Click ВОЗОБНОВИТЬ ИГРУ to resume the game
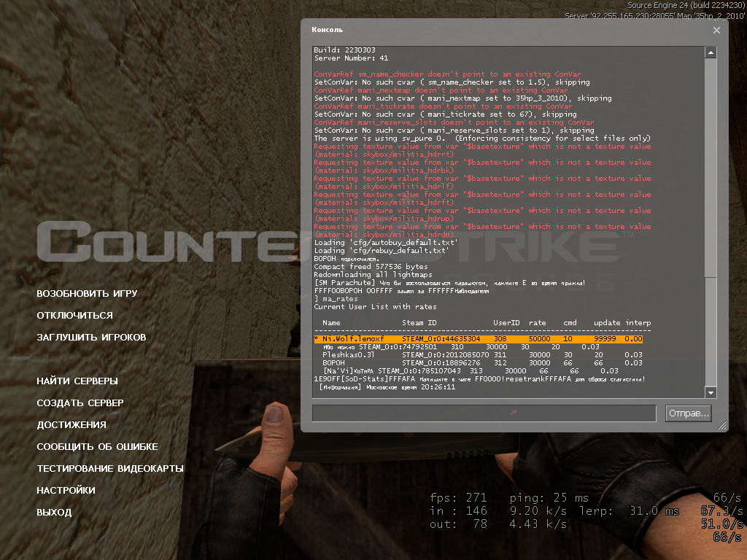This screenshot has height=560, width=747. coord(88,293)
